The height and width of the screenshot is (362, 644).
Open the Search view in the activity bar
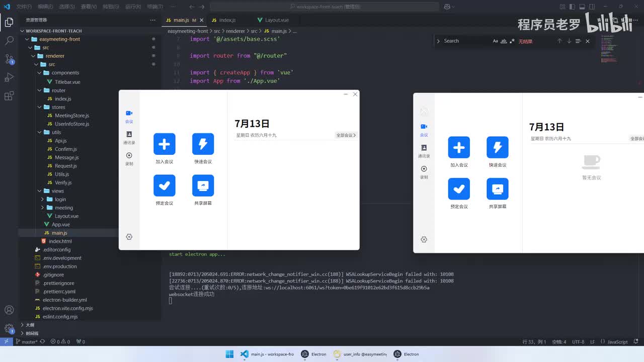[x=9, y=41]
